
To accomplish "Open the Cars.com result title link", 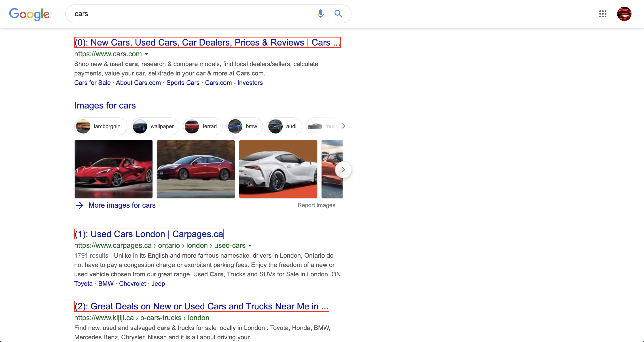I will [x=207, y=42].
